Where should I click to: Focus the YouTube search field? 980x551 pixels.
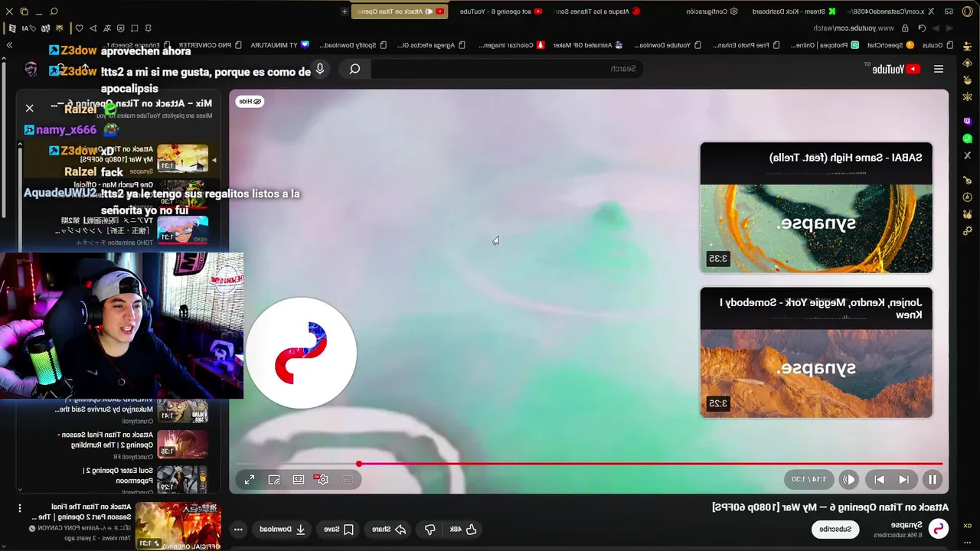click(x=505, y=69)
